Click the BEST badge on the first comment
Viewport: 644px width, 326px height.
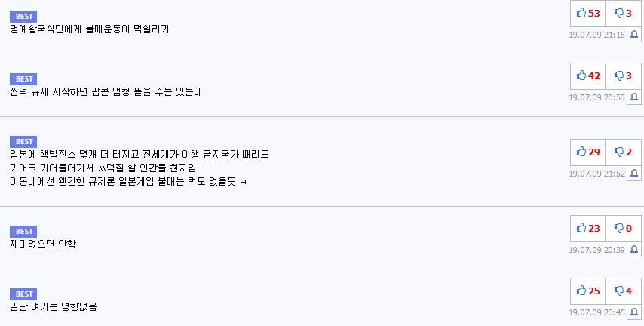[24, 16]
